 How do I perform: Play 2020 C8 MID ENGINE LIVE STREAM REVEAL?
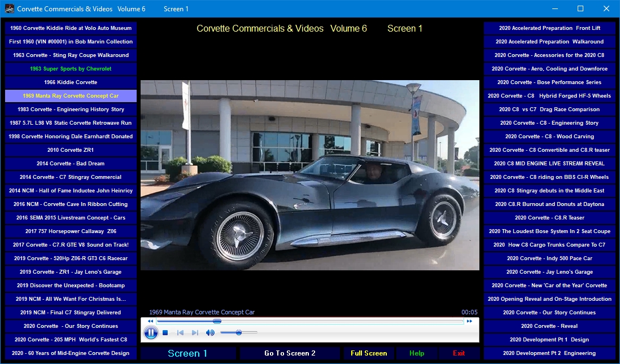tap(549, 164)
